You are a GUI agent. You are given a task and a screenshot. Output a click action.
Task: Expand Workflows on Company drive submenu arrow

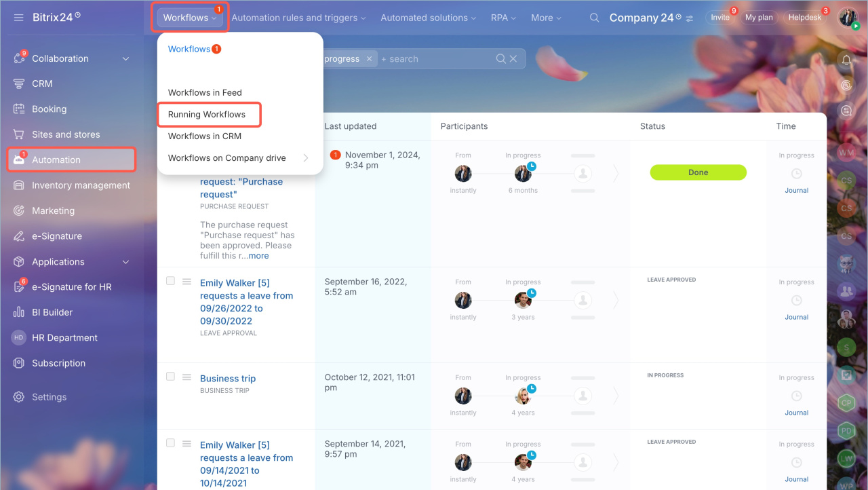click(306, 158)
